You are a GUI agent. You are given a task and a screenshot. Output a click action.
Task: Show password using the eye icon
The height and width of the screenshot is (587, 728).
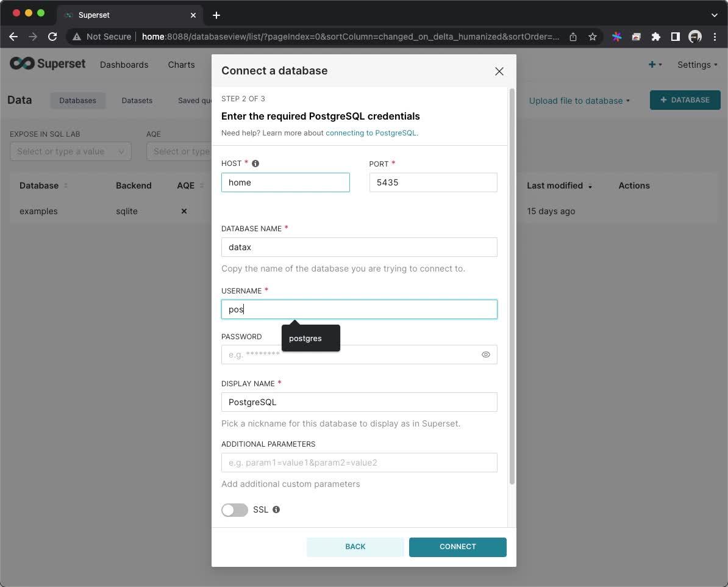(x=486, y=355)
